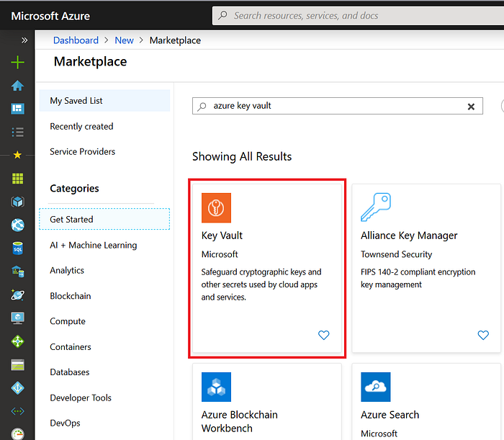The width and height of the screenshot is (504, 440).
Task: Click the Search resources, services, and docs field
Action: [x=358, y=16]
